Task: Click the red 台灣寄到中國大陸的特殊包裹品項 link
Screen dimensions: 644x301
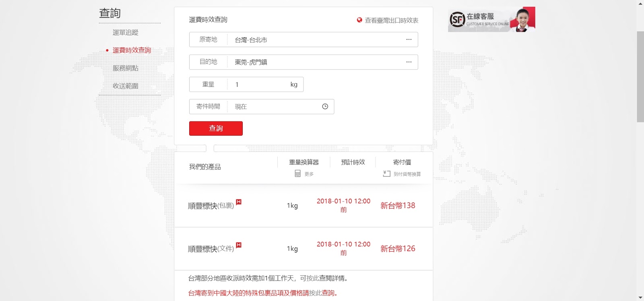Action: (249, 293)
